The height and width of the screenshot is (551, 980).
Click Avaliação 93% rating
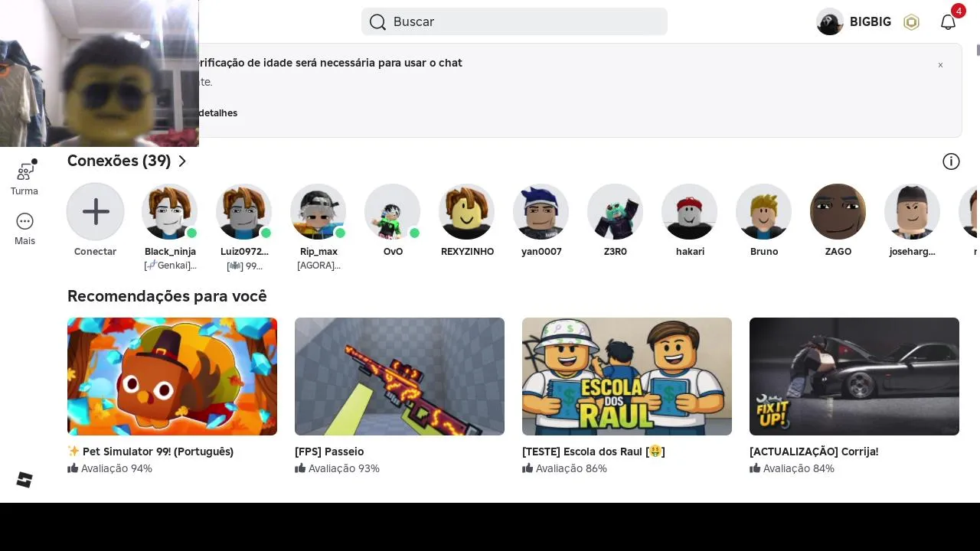(x=337, y=468)
